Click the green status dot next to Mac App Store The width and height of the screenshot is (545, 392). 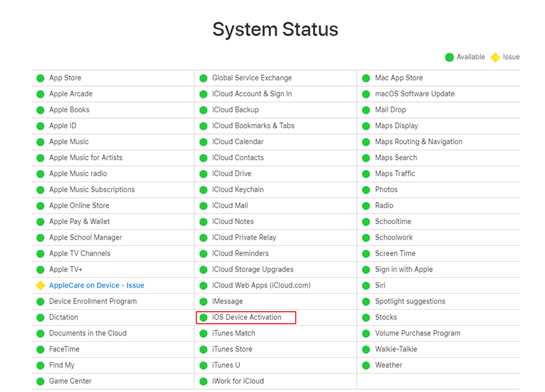[x=366, y=78]
